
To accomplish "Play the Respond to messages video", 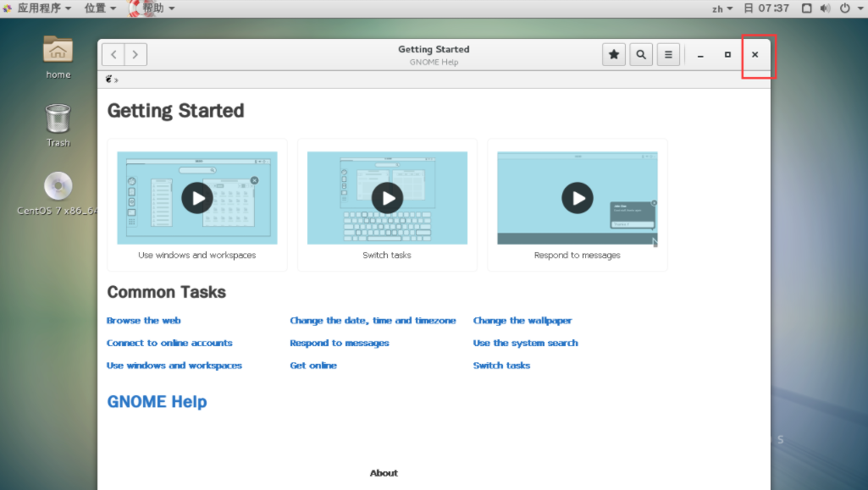I will tap(578, 198).
